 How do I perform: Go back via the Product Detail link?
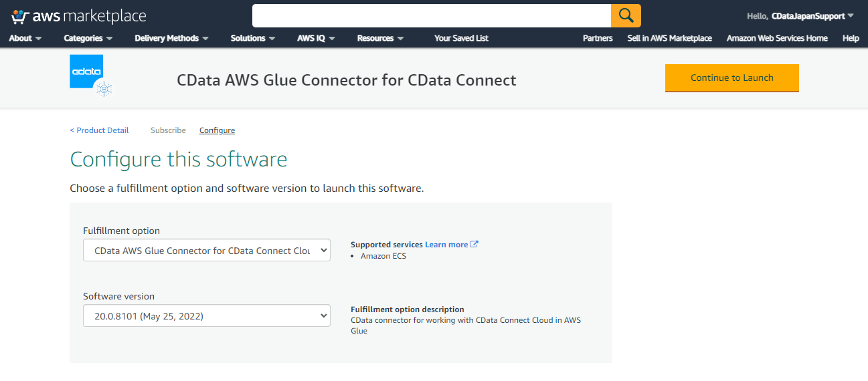tap(100, 130)
